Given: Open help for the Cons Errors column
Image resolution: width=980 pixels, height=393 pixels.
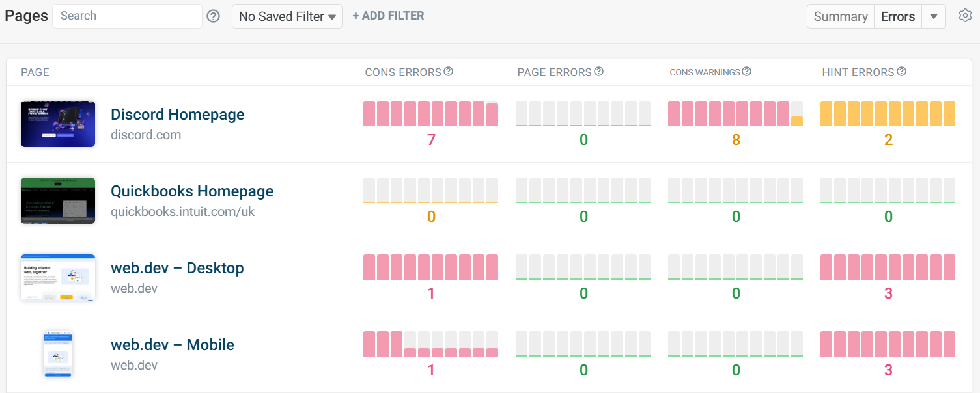Looking at the screenshot, I should (449, 72).
